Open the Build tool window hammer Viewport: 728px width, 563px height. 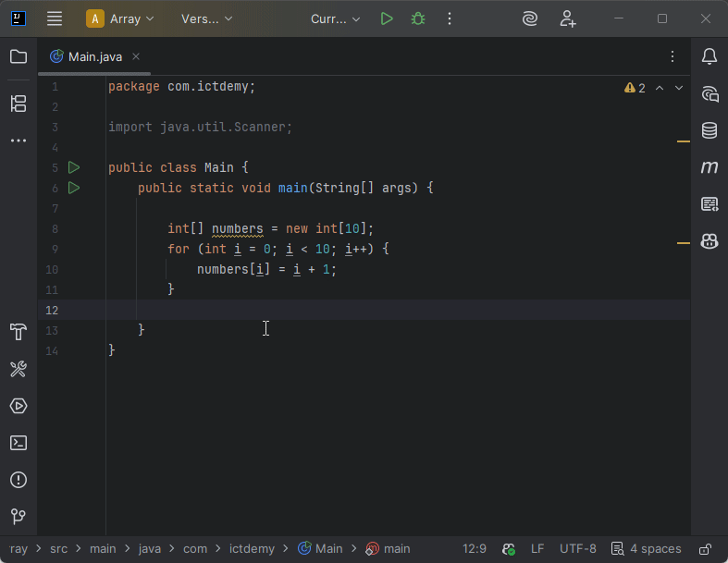[x=19, y=332]
